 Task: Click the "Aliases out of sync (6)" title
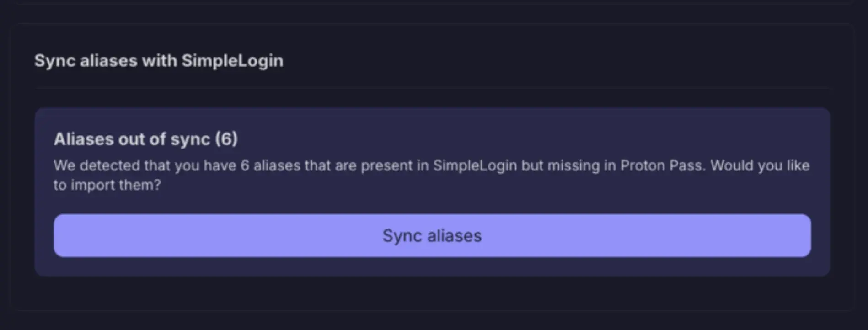click(145, 139)
